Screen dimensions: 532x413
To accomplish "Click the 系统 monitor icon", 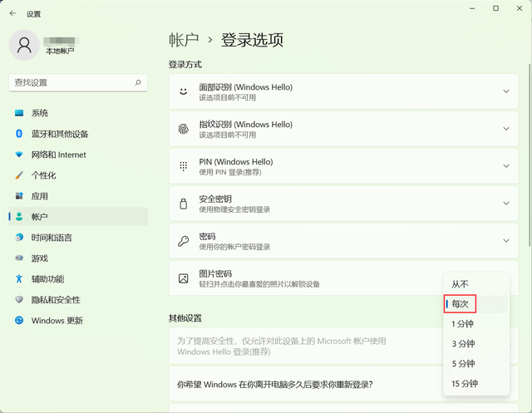I will click(x=19, y=113).
